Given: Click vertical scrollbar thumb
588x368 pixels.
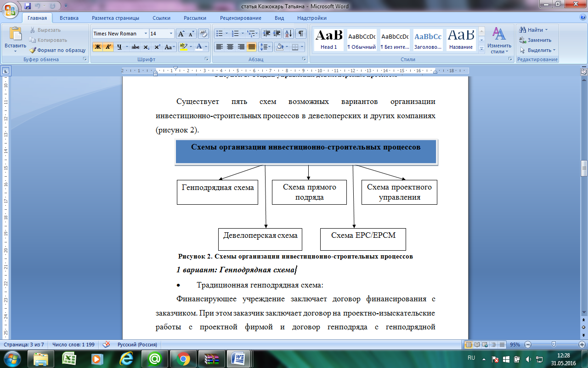Looking at the screenshot, I should point(583,168).
